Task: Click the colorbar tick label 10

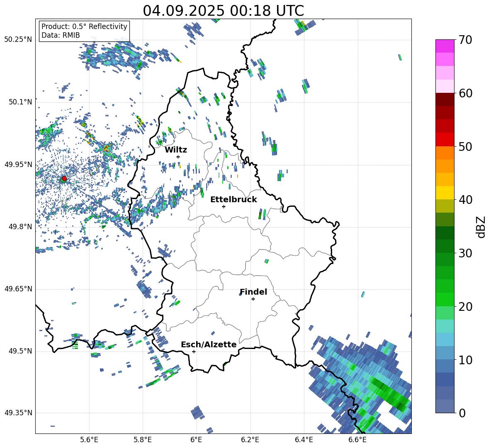Action: coord(465,360)
